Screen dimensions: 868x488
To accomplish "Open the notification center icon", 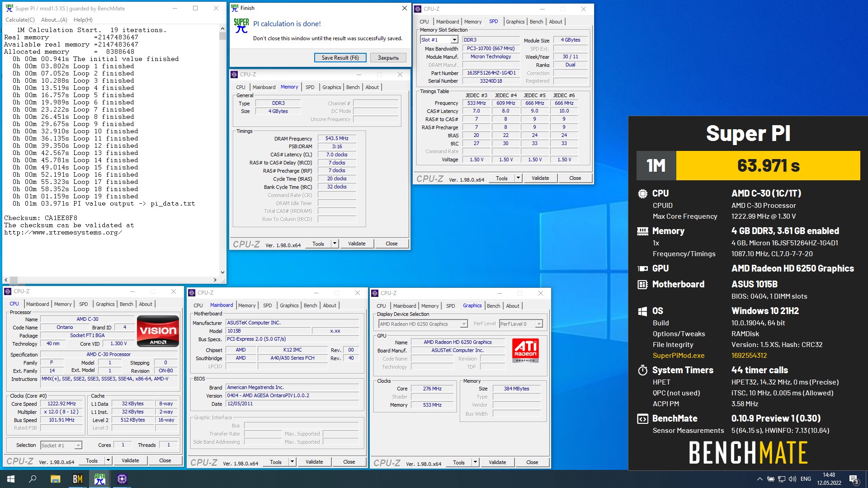I will point(854,479).
